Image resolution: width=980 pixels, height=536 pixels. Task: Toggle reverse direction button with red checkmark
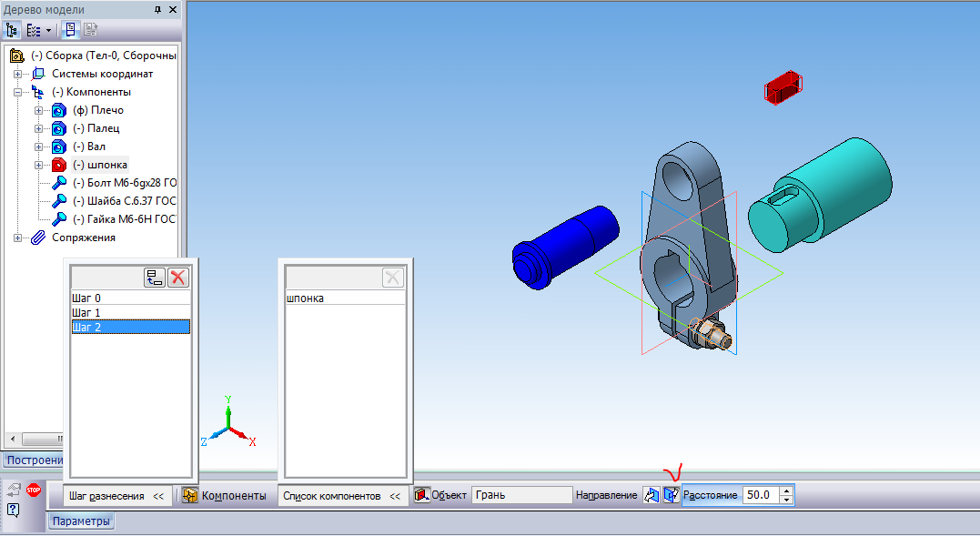671,495
